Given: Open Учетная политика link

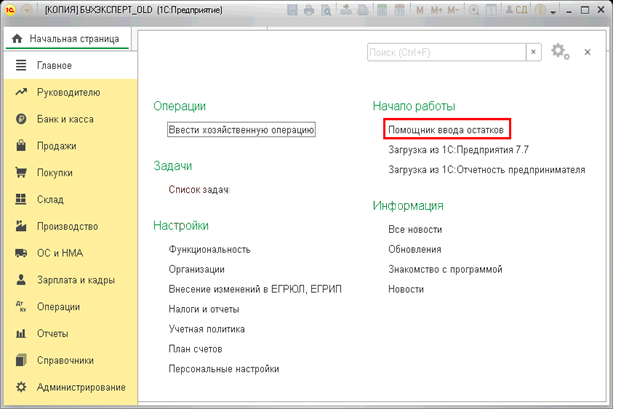Looking at the screenshot, I should (x=207, y=329).
